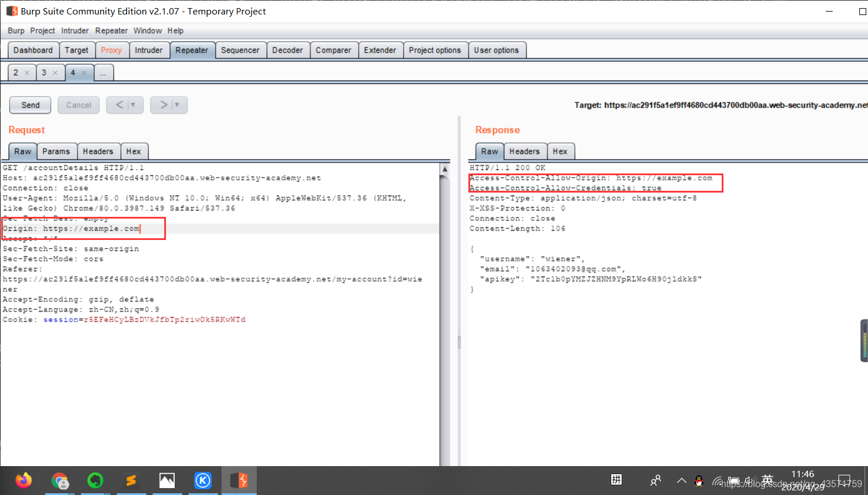Screen dimensions: 868x495
Task: Click the Send request button
Action: (x=30, y=105)
